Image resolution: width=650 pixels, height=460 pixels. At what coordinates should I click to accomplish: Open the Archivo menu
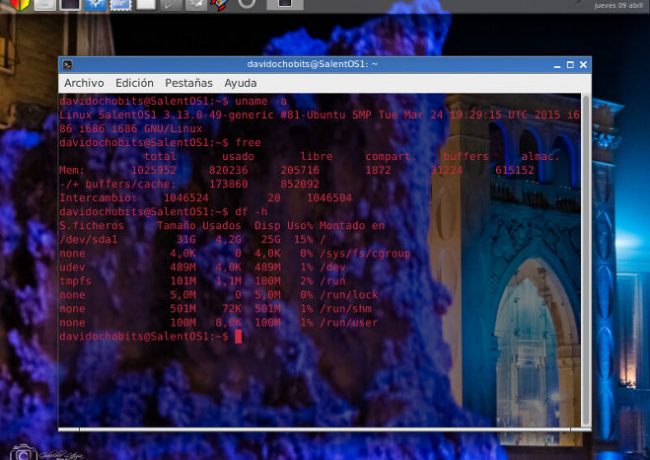pyautogui.click(x=84, y=83)
